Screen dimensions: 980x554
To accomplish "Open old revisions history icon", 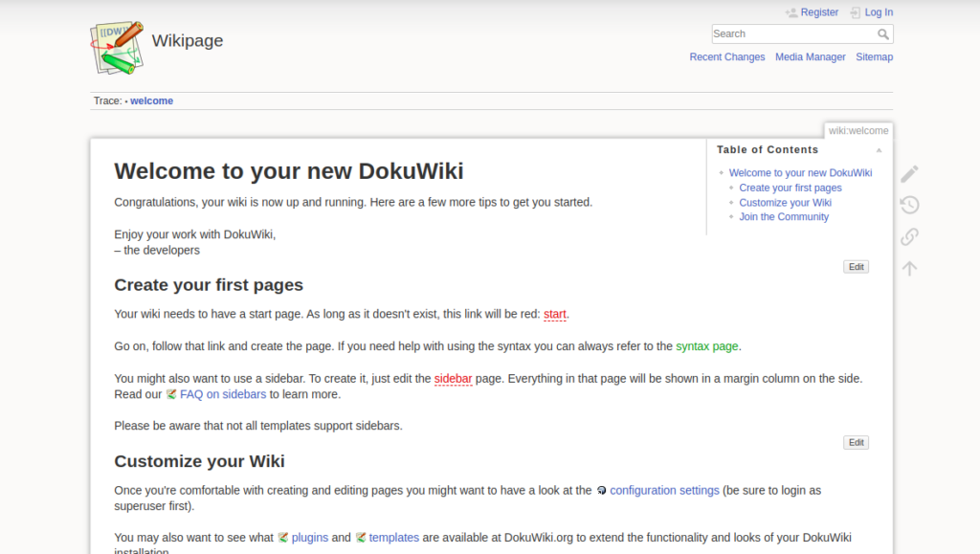I will coord(909,205).
